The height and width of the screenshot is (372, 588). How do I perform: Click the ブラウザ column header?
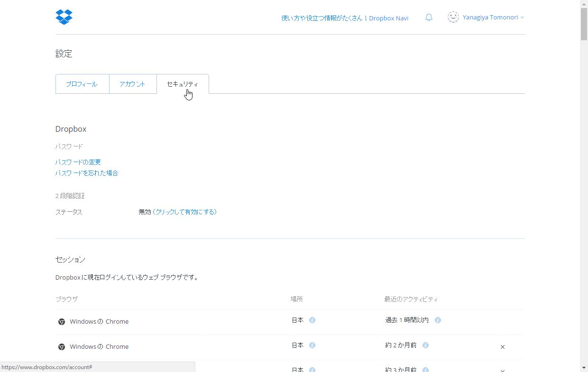pos(67,299)
